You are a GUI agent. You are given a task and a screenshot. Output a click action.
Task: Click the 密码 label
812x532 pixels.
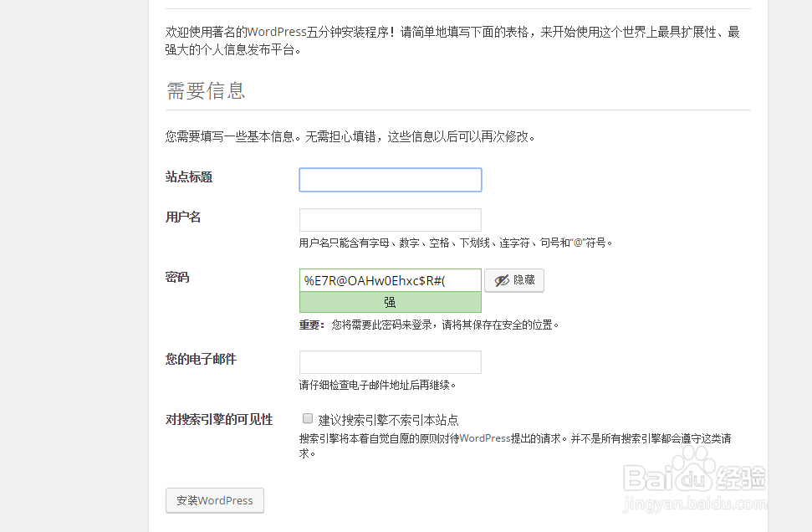[x=177, y=277]
